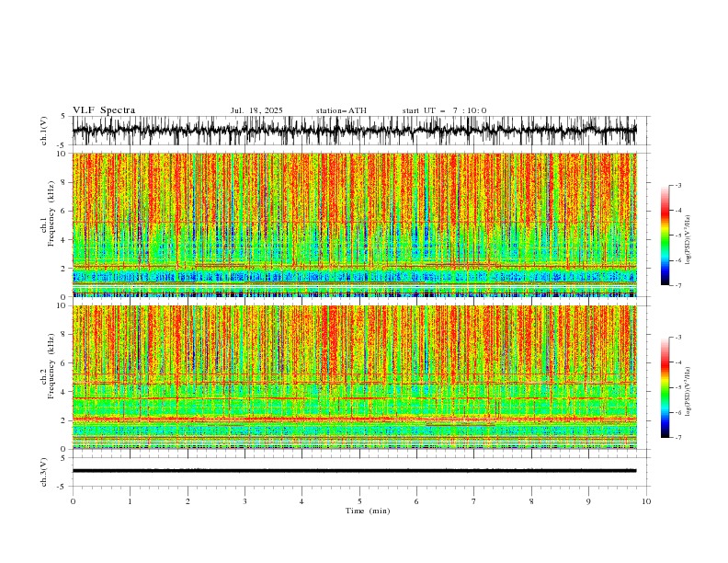
Task: Click the "start UT = 7 :10: 0" text
Action: point(444,110)
